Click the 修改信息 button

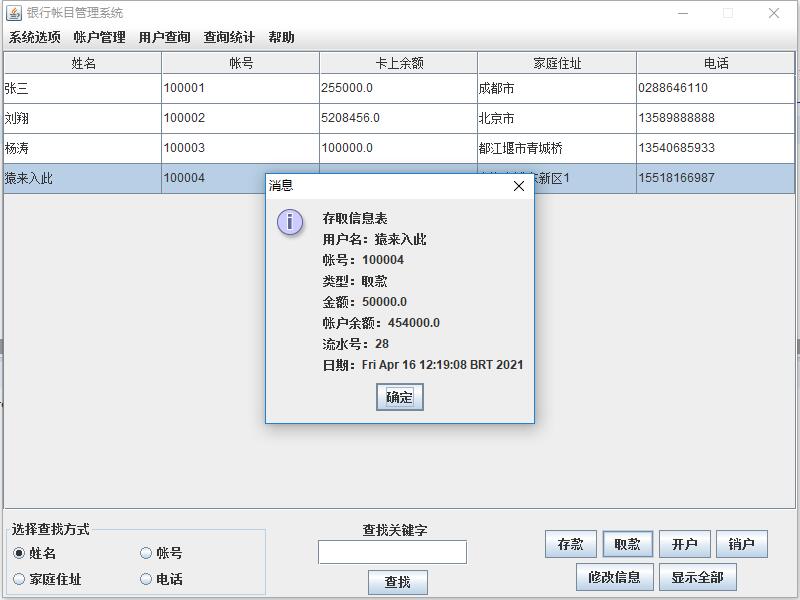[614, 577]
